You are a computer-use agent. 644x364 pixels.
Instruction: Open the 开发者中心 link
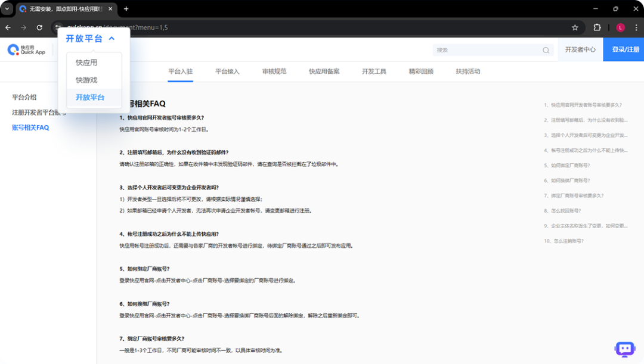pos(580,50)
